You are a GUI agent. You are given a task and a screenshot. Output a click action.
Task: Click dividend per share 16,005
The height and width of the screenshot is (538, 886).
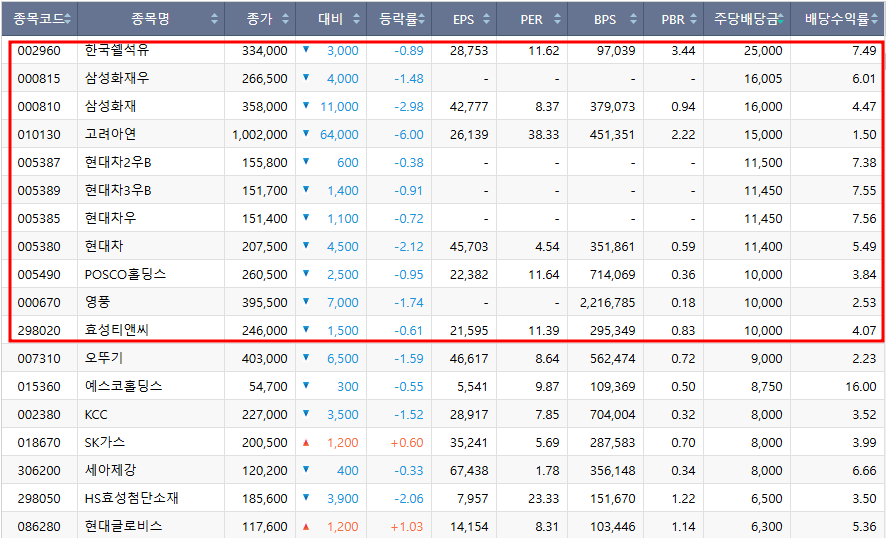(763, 78)
